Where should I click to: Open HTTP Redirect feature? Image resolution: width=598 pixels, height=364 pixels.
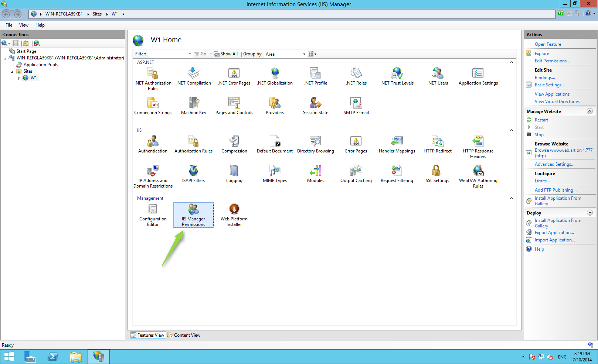pyautogui.click(x=438, y=144)
